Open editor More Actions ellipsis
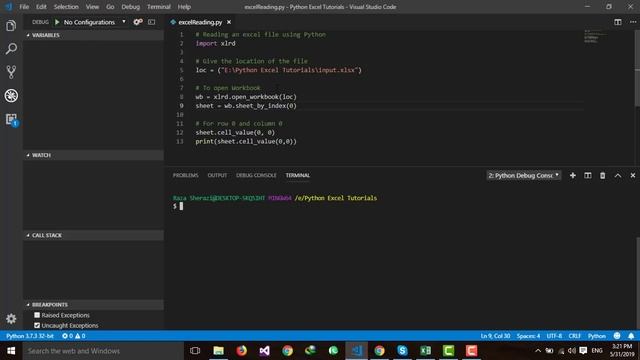This screenshot has width=640, height=360. click(633, 22)
